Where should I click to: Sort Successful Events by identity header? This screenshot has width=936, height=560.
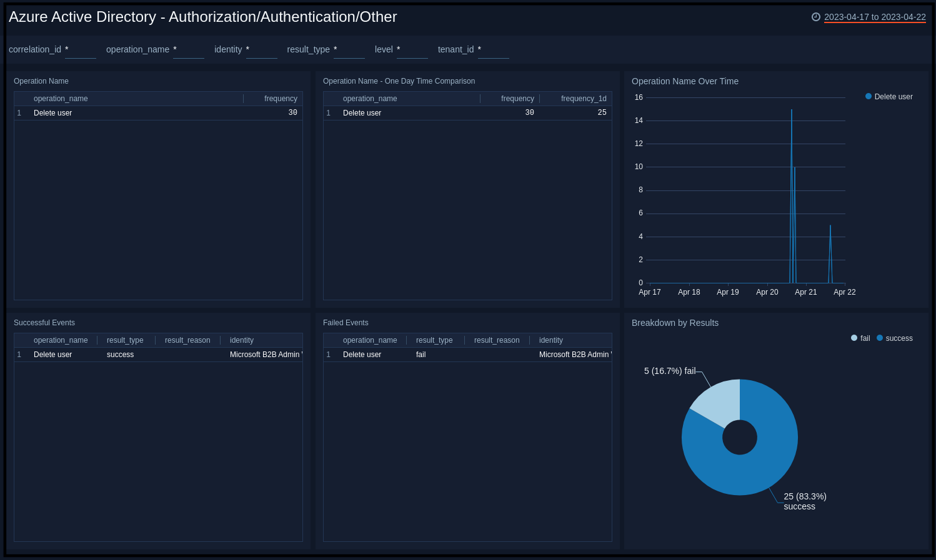[x=242, y=340]
